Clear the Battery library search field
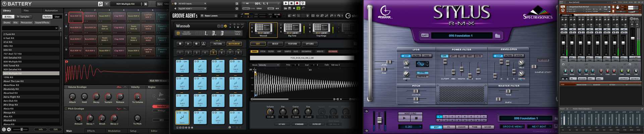Viewport: 644px width, 134px height. coord(56,28)
